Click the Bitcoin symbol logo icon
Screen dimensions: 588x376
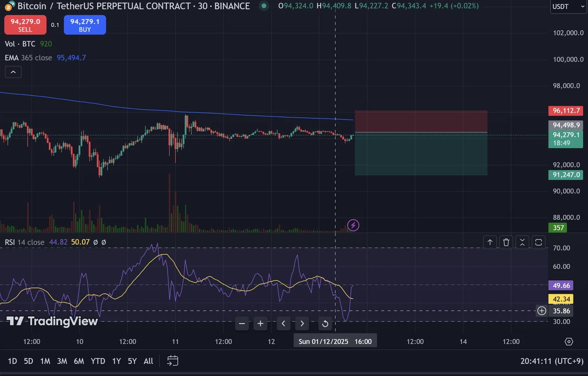point(9,6)
